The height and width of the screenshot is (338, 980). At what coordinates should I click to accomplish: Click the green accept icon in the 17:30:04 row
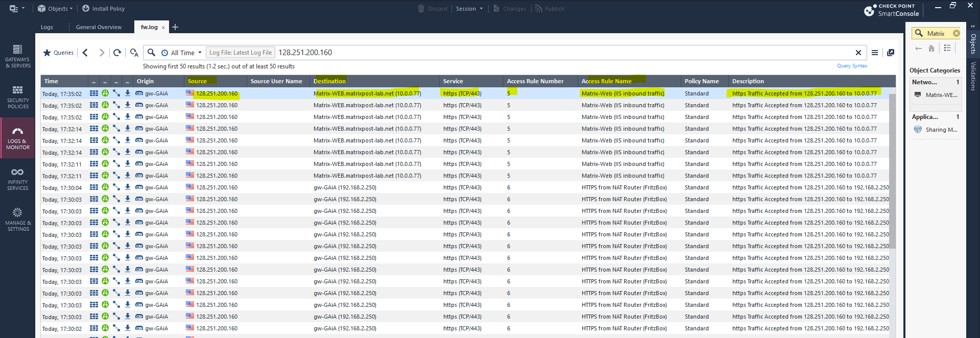(105, 187)
